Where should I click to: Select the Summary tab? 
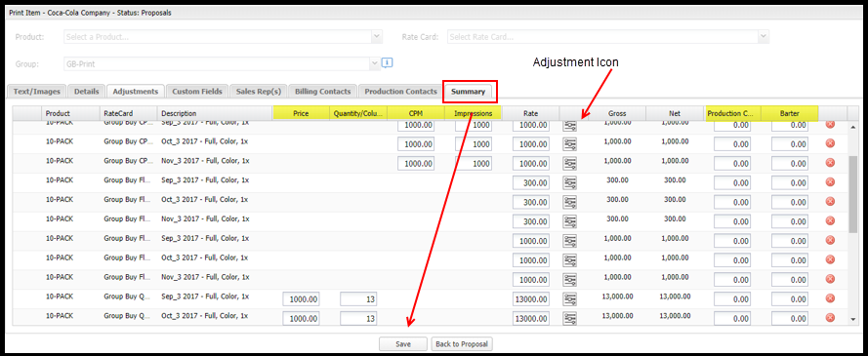pos(468,92)
